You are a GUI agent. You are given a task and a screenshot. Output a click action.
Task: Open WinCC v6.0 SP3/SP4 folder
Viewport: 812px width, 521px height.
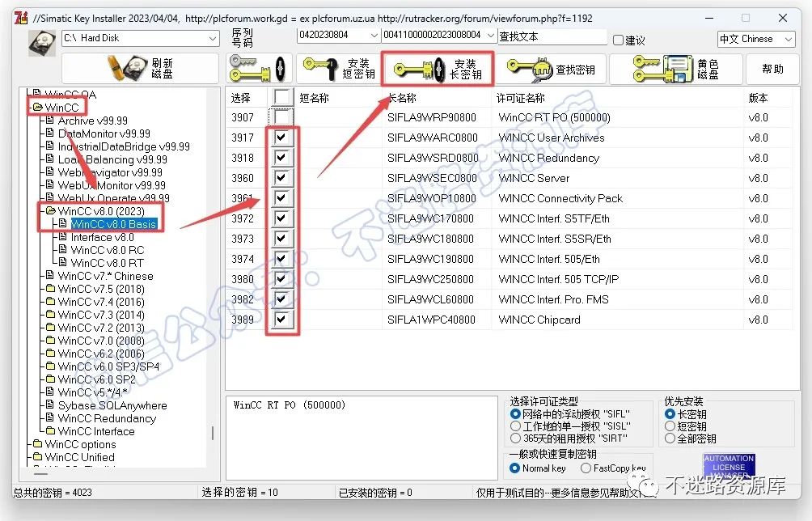pos(108,366)
